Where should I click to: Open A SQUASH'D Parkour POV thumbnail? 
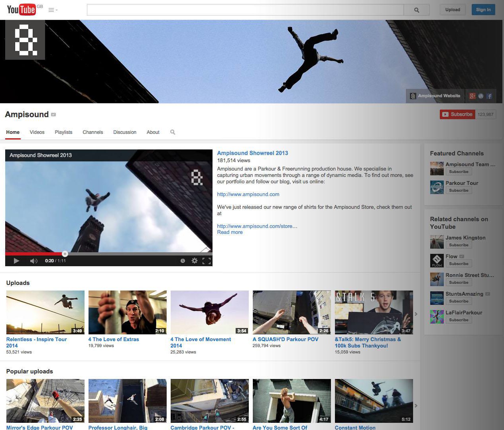click(292, 312)
